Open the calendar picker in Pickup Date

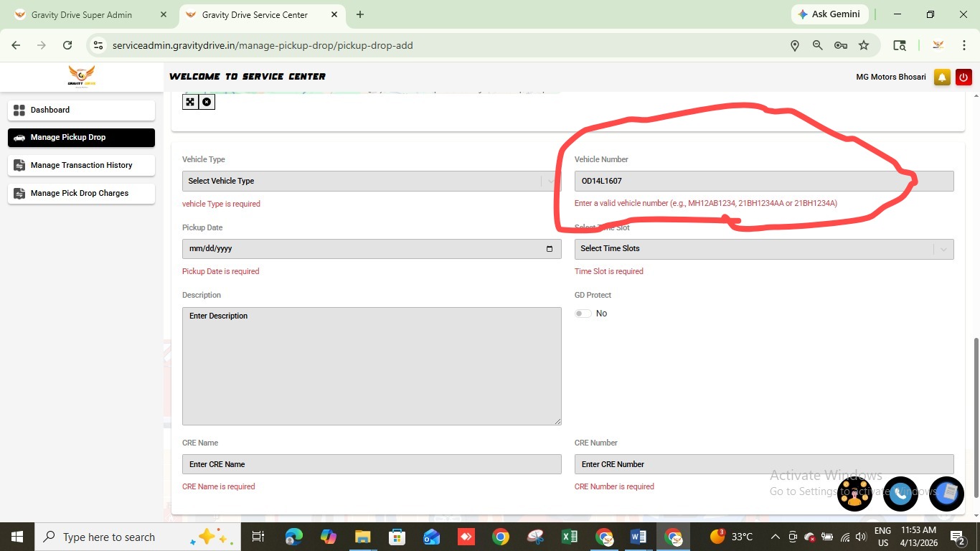pos(550,249)
